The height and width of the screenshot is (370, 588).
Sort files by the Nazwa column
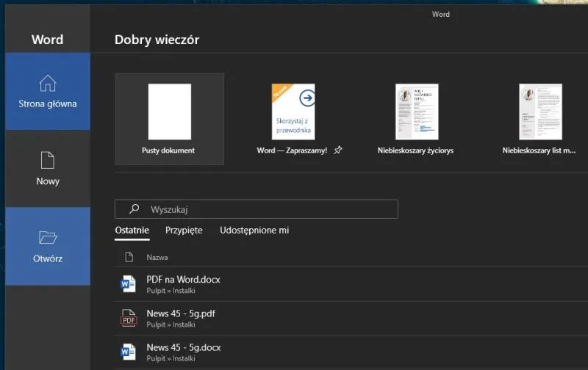tap(157, 257)
